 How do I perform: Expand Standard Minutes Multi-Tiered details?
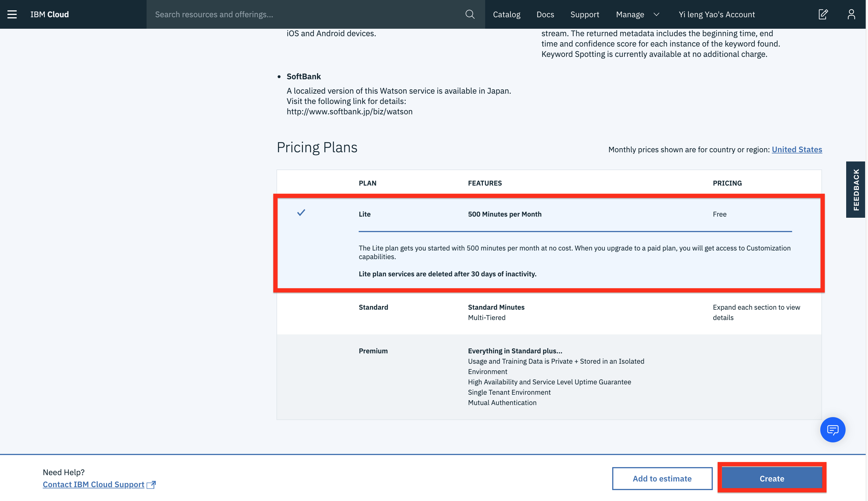point(496,312)
